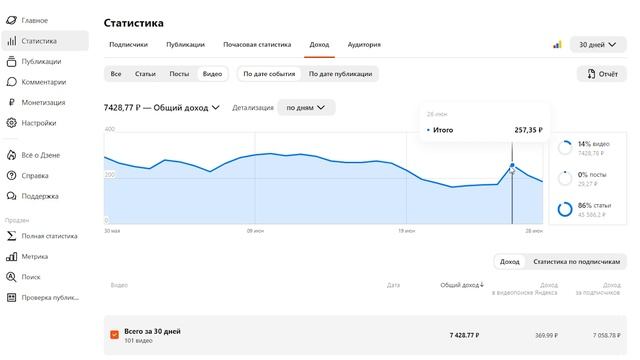Open the Метрика chart icon
The height and width of the screenshot is (360, 640).
[11, 256]
